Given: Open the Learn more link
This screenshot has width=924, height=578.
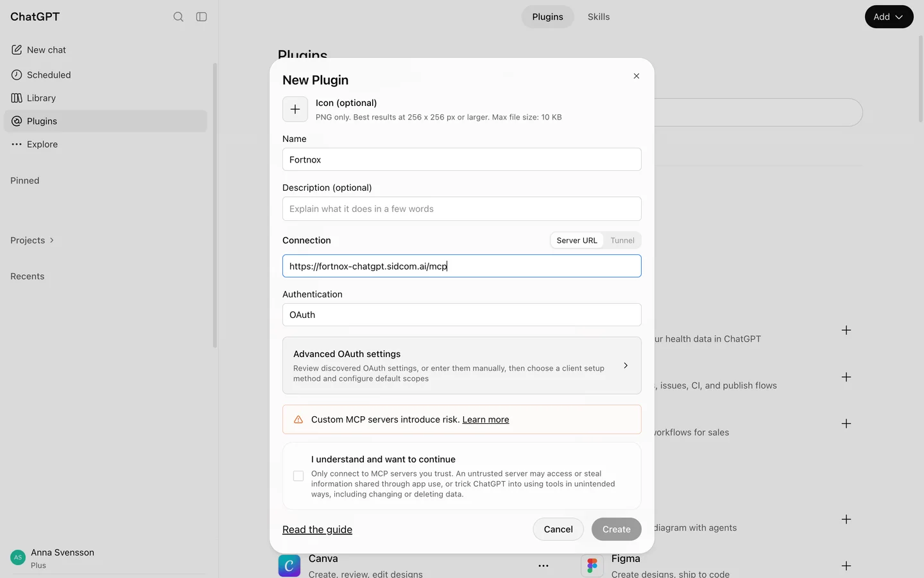Looking at the screenshot, I should [x=486, y=419].
